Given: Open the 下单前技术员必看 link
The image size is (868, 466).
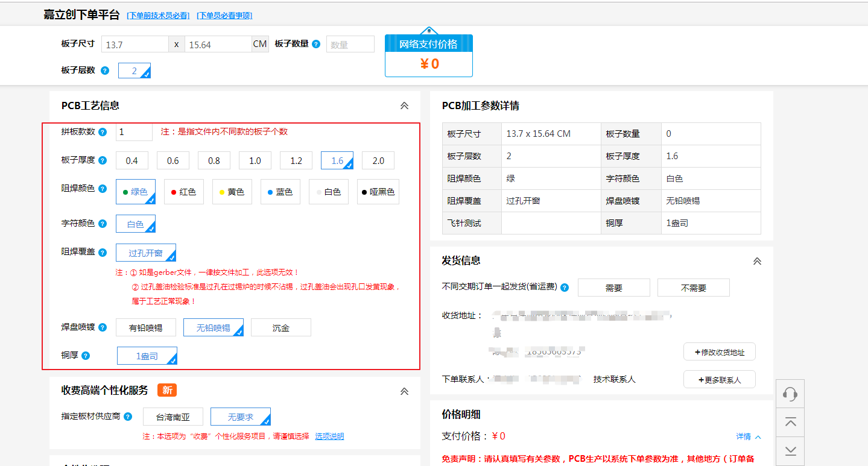Looking at the screenshot, I should (158, 16).
